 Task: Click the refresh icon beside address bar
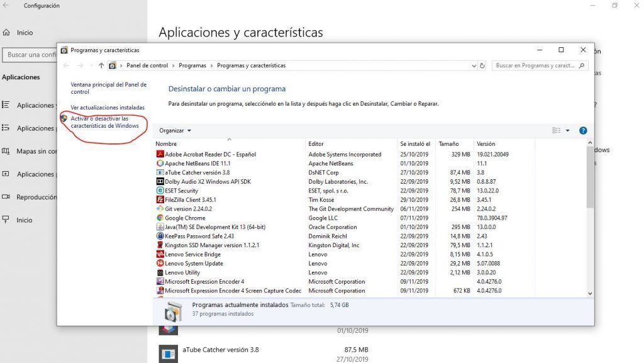482,65
